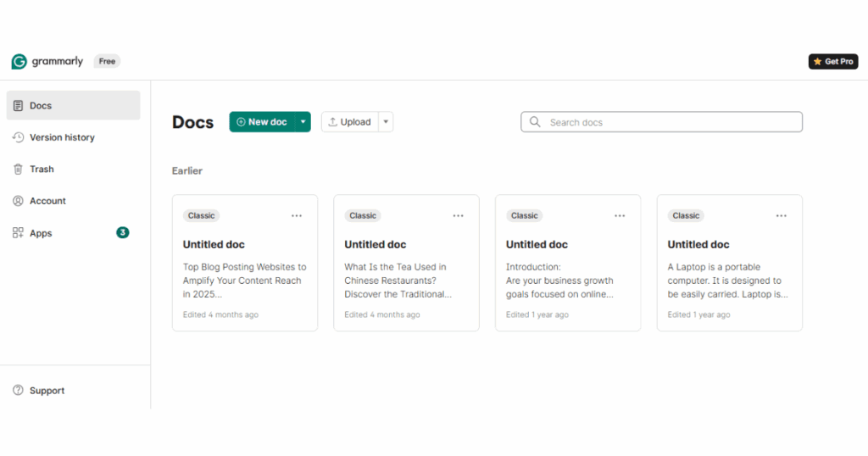Open three-dot menu on Laptop doc
The height and width of the screenshot is (456, 868).
(x=781, y=216)
